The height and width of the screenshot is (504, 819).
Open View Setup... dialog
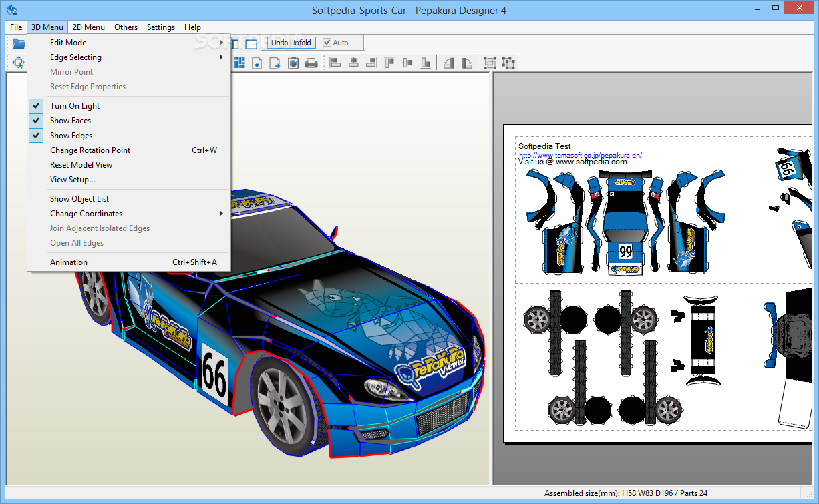click(128, 180)
